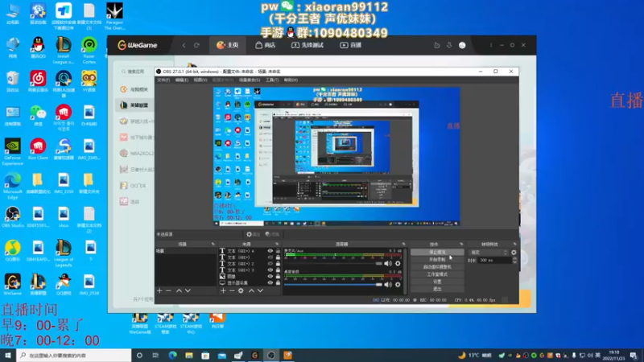Screen dimensions: 644x362
Task: Open League of Legends desktop shortcut
Action: tap(64, 253)
